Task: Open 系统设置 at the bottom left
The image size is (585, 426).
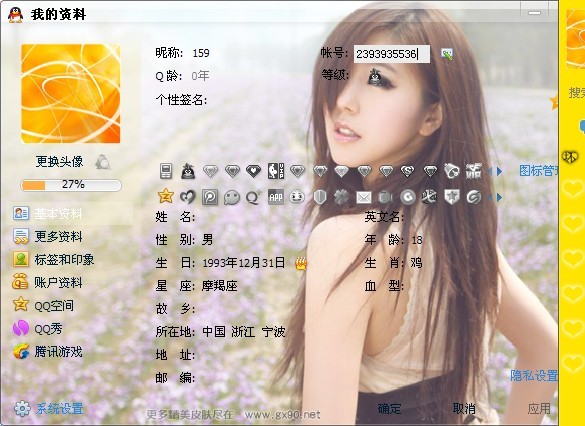Action: pyautogui.click(x=49, y=408)
